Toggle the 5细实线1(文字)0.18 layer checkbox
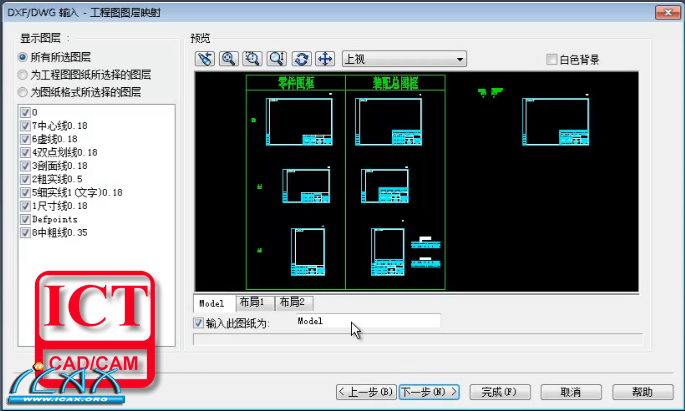This screenshot has width=685, height=411. pos(25,193)
